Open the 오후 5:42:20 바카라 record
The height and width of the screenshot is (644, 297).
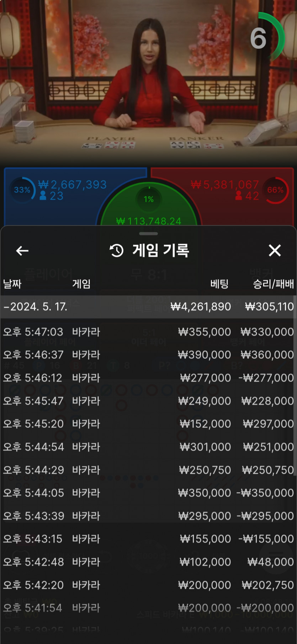pos(148,585)
